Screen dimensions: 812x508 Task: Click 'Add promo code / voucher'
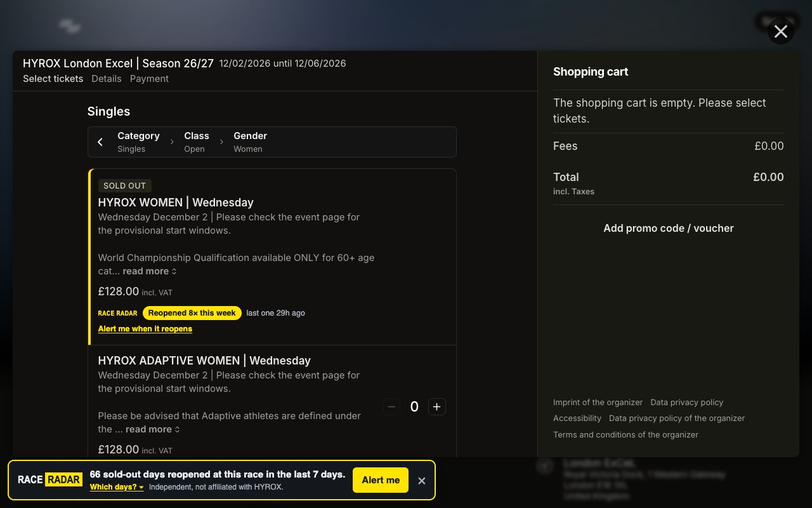[669, 228]
